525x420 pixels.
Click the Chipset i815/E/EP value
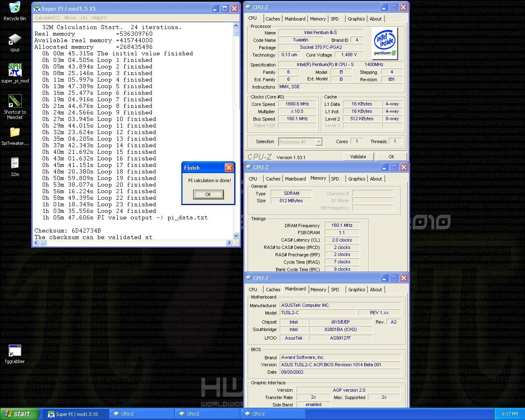coord(340,322)
